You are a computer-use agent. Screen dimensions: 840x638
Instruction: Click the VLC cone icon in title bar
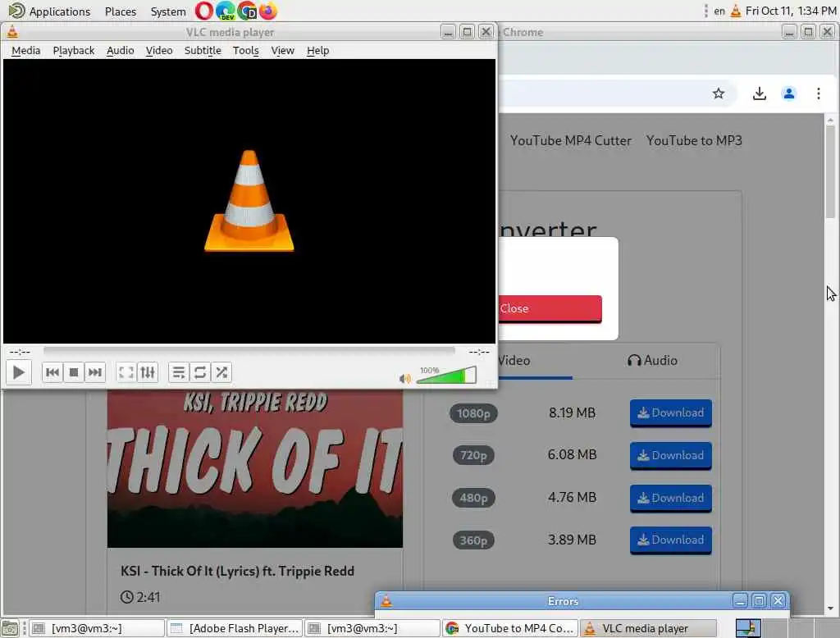(12, 32)
